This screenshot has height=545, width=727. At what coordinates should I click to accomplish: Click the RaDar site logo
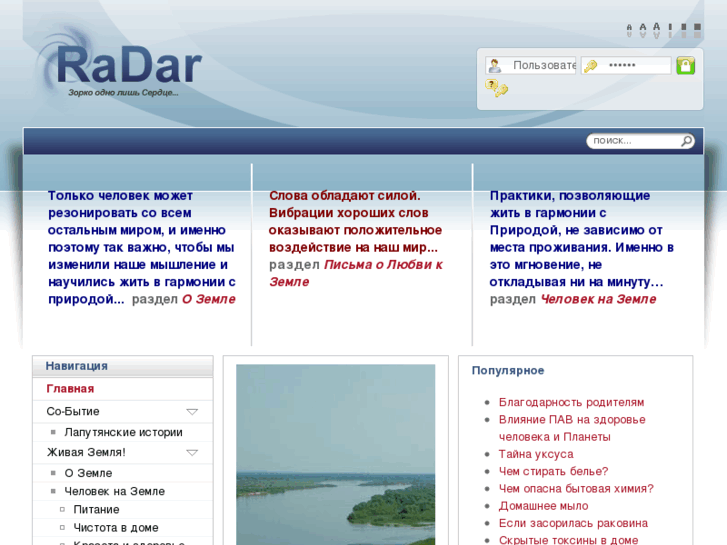click(121, 64)
